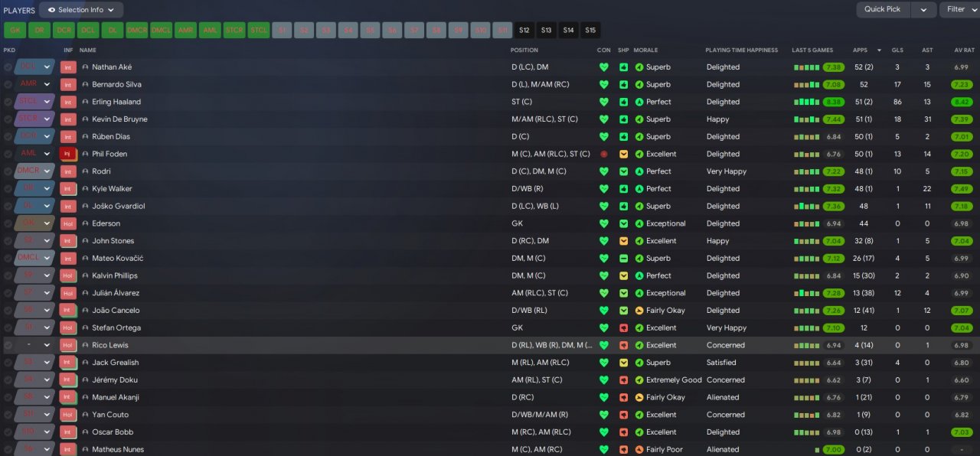Click Phil Foden's yellow sharpness icon
The height and width of the screenshot is (456, 980).
pyautogui.click(x=623, y=154)
